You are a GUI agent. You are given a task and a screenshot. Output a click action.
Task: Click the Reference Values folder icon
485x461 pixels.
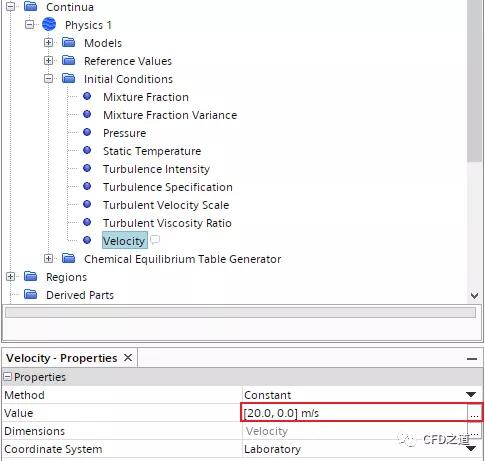click(x=69, y=61)
